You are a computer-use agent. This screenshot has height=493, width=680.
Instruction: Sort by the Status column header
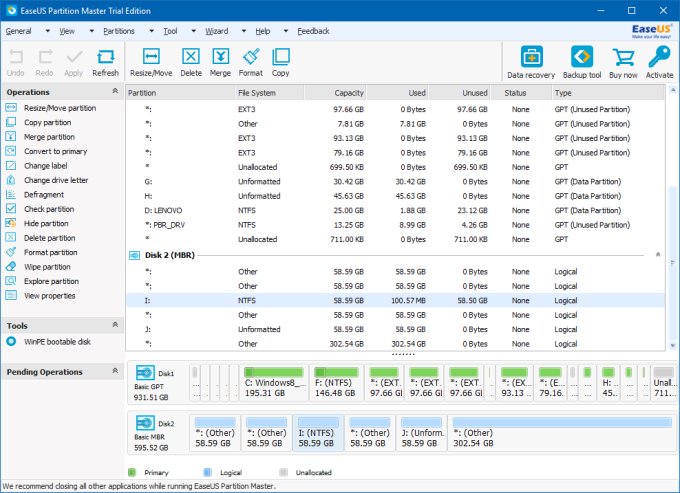520,93
